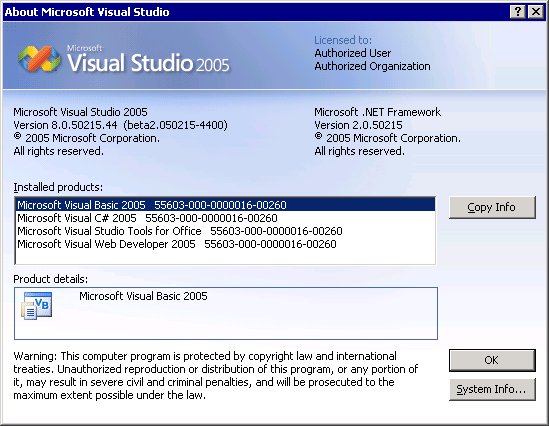Click the Authorized User text
Image resolution: width=549 pixels, height=426 pixels.
(x=353, y=53)
